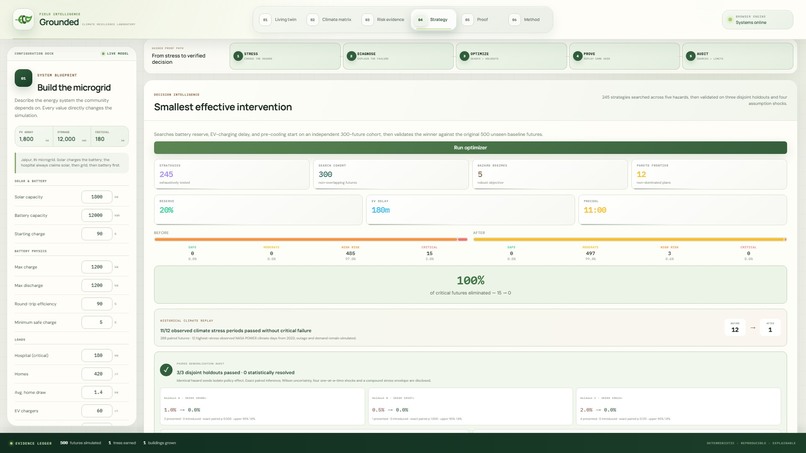Click the Solar capacity input field

coord(97,197)
